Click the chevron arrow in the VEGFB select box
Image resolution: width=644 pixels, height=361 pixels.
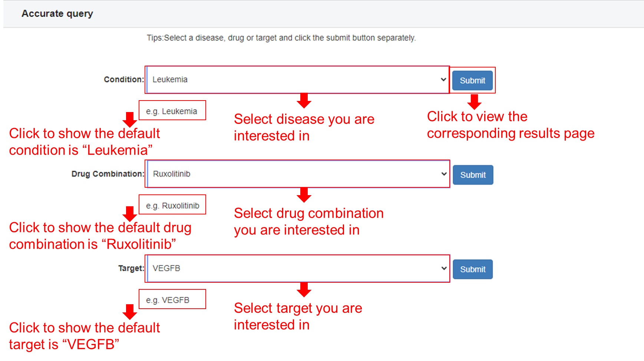[444, 268]
